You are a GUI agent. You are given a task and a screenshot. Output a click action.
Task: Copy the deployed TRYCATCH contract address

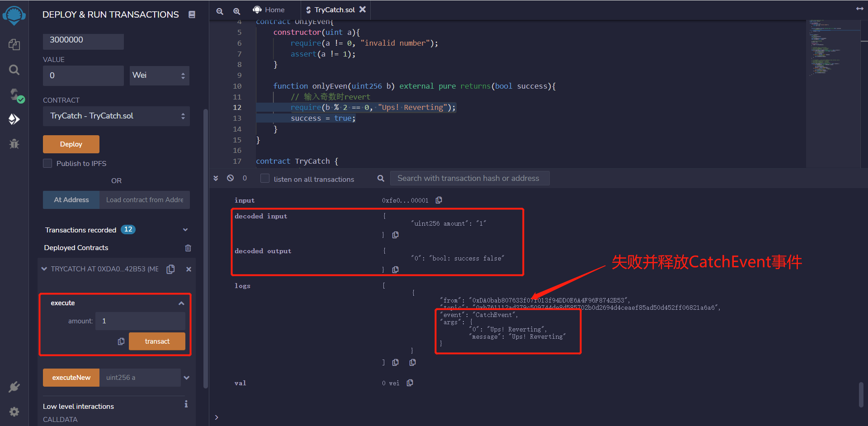pos(170,269)
